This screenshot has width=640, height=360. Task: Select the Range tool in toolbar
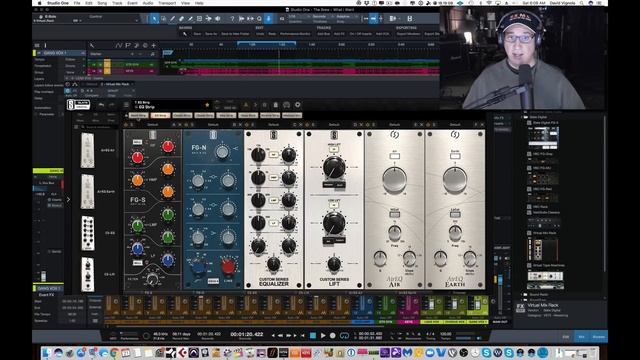pyautogui.click(x=163, y=18)
